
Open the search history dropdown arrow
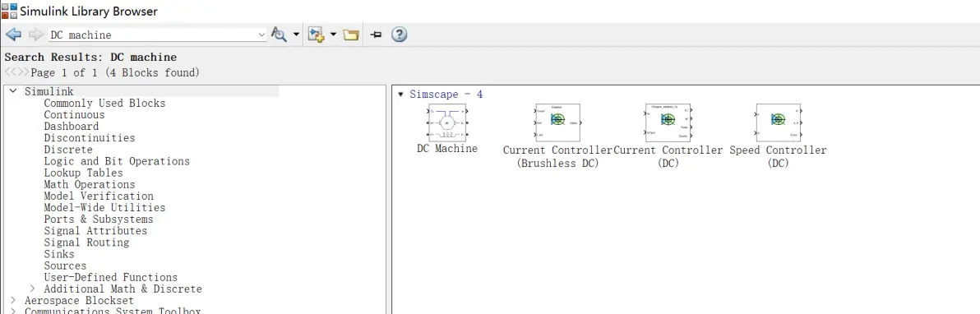pyautogui.click(x=262, y=35)
